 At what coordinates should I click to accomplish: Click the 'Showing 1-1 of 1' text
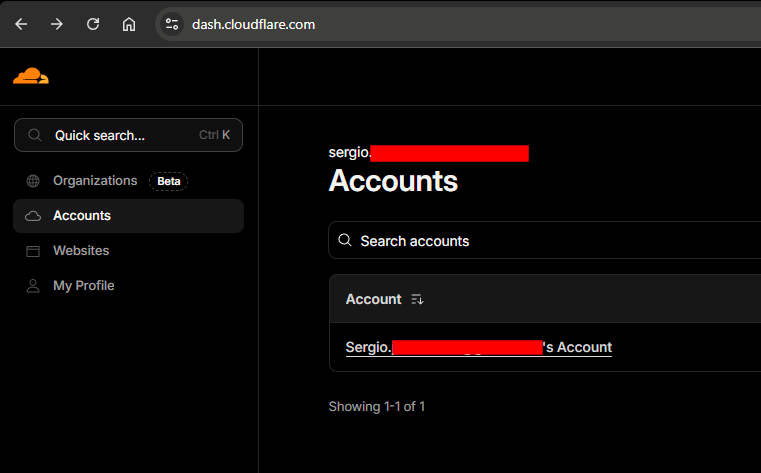377,407
